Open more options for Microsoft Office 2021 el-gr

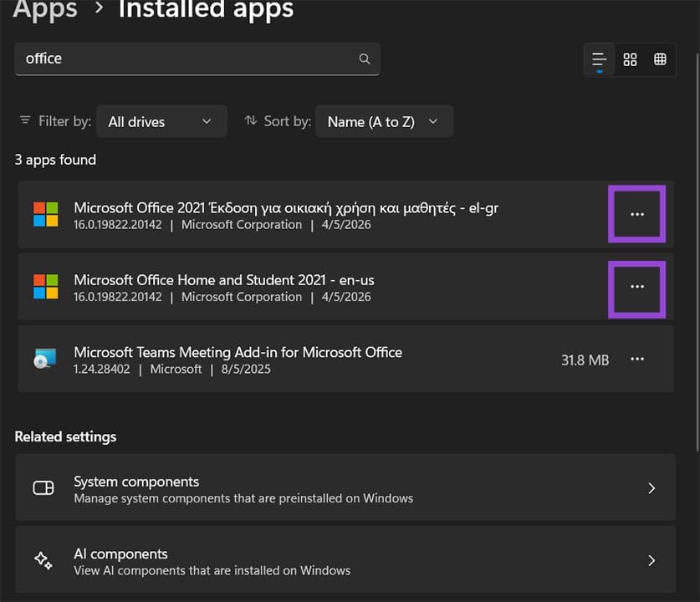(x=637, y=214)
